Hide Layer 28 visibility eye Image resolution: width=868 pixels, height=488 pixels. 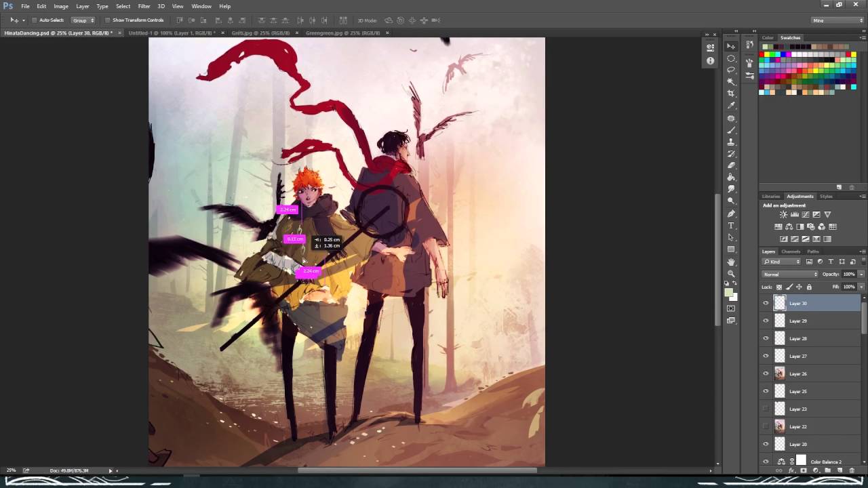(766, 339)
